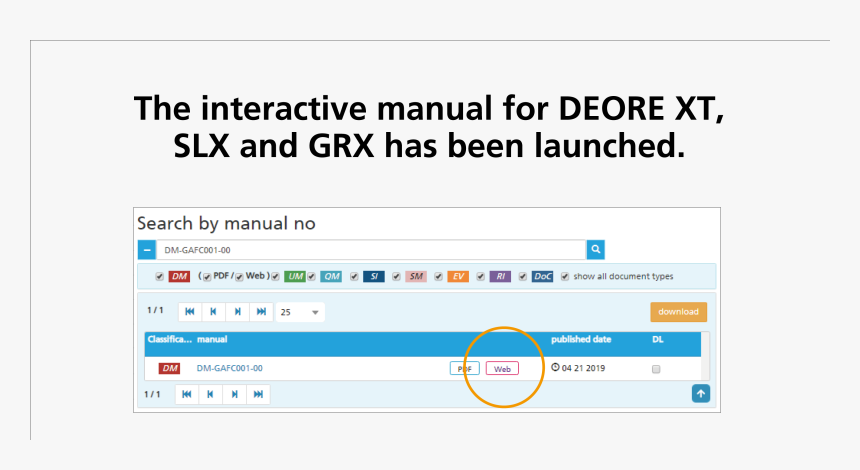Toggle the checkbox beside the EV badge

pos(438,276)
